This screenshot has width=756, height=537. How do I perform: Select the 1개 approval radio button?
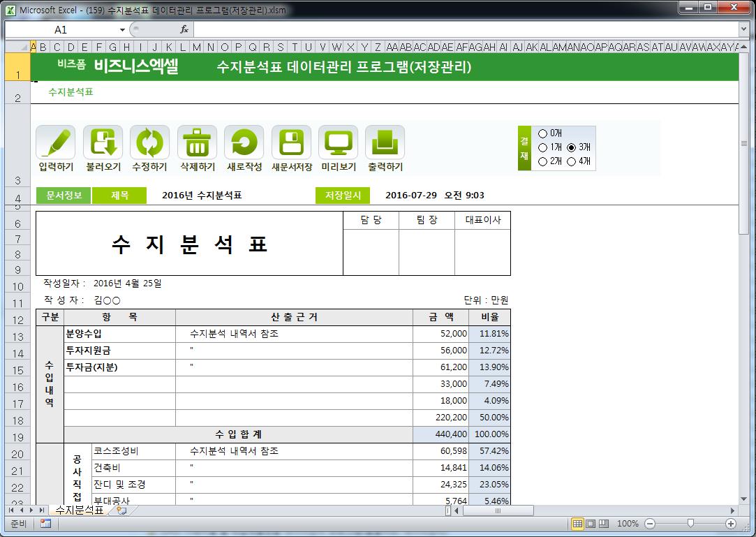coord(543,147)
